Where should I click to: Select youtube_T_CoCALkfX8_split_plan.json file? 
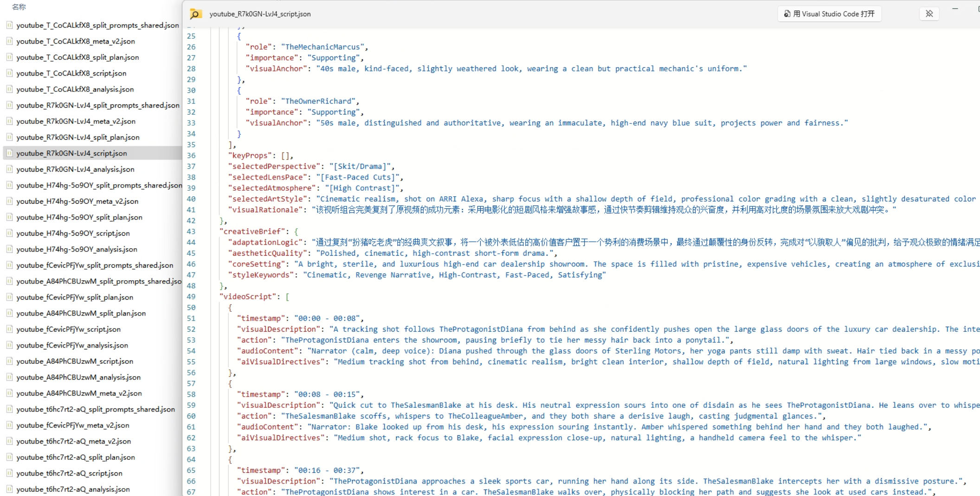click(77, 58)
